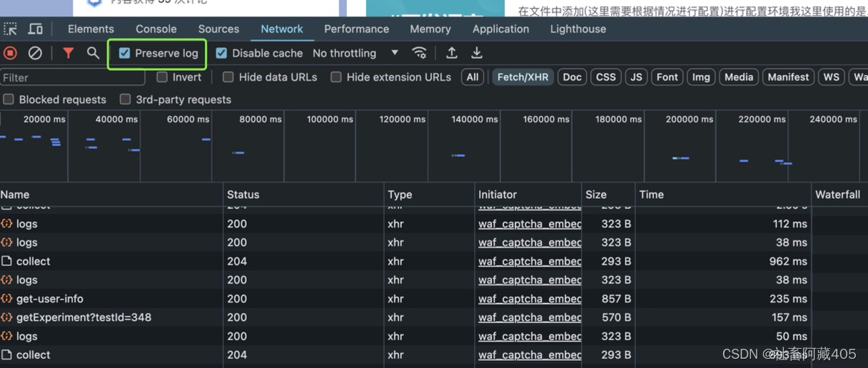The width and height of the screenshot is (868, 368).
Task: Select the Network tab
Action: click(x=282, y=29)
